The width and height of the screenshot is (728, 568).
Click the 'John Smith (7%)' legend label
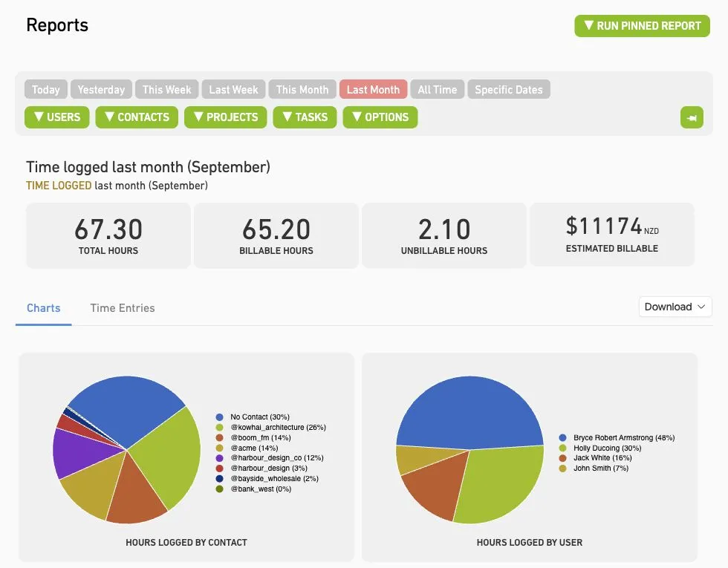coord(601,469)
